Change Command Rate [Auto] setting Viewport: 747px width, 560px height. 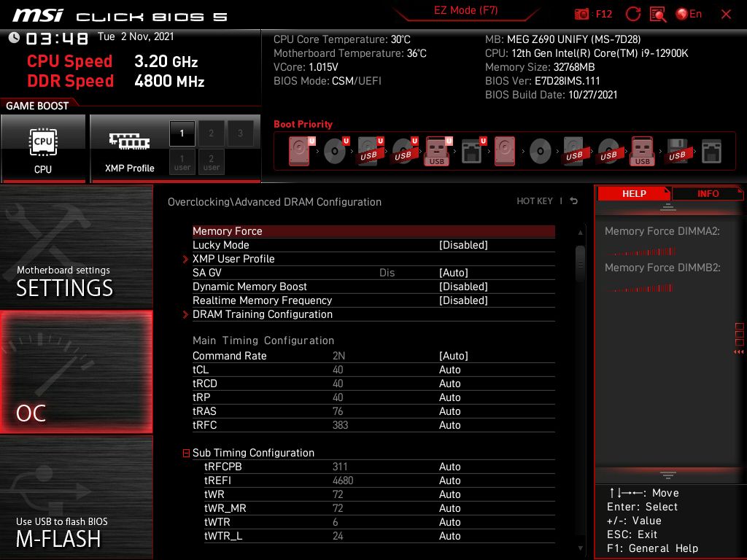tap(453, 356)
